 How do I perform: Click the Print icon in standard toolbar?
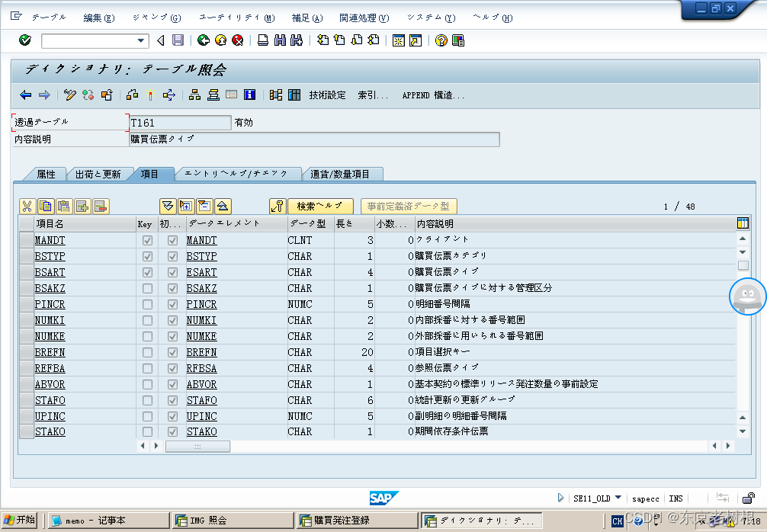(x=263, y=40)
